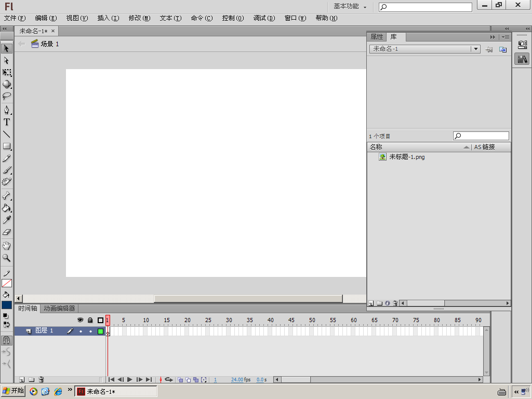The height and width of the screenshot is (399, 532).
Task: Select the Brush tool
Action: pyautogui.click(x=6, y=170)
